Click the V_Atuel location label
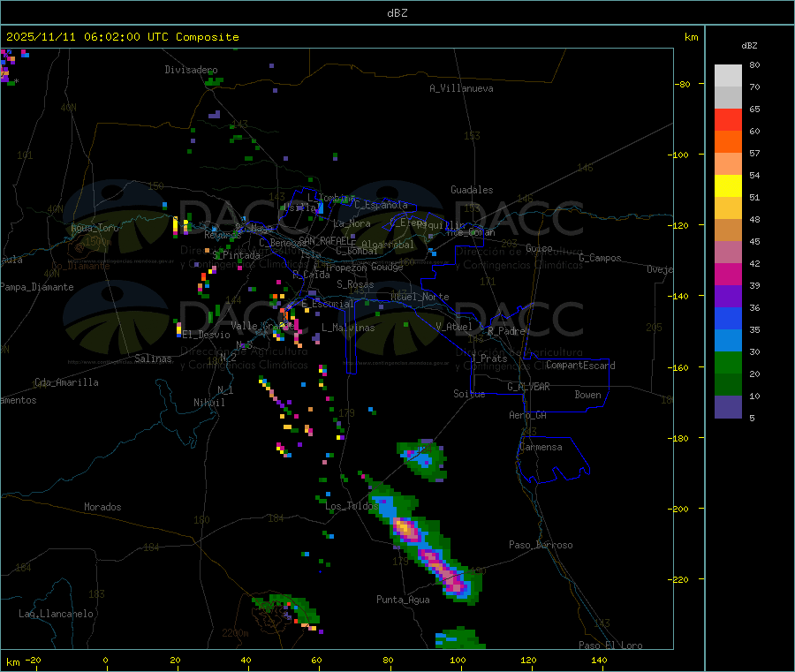The image size is (795, 672). [454, 327]
